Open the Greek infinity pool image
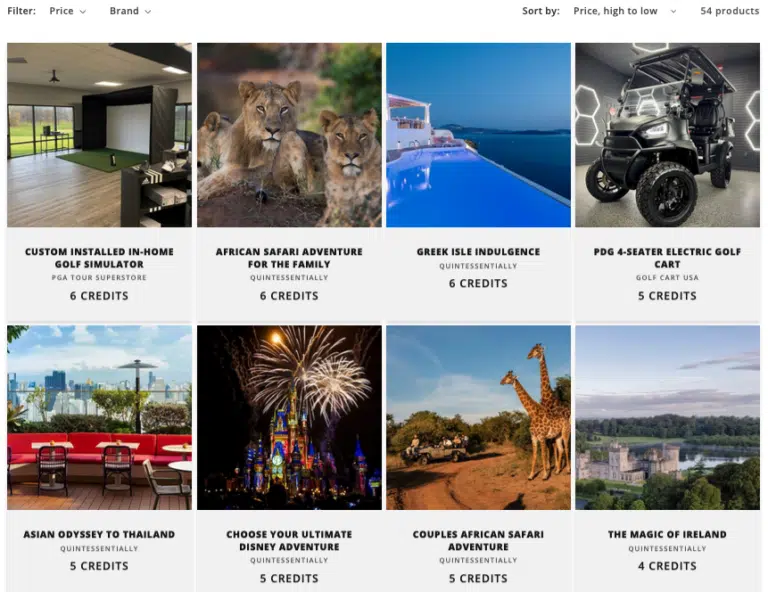Screen dimensions: 768x592 478,135
